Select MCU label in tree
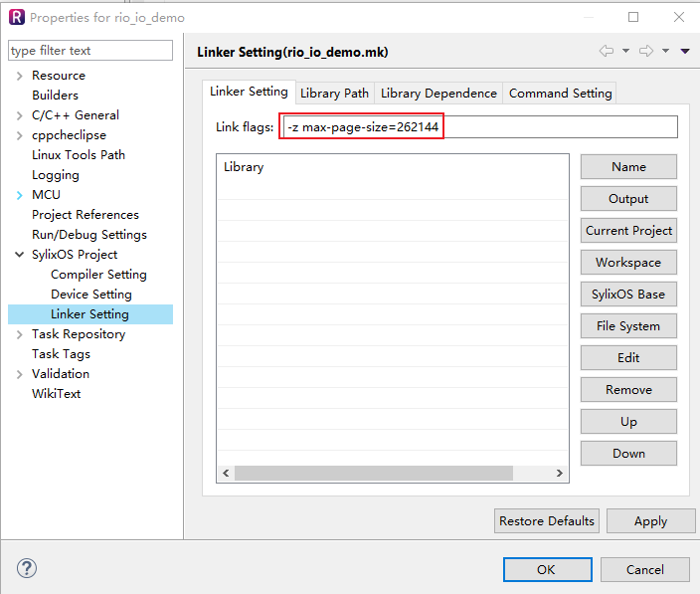Viewport: 700px width, 594px height. point(46,195)
